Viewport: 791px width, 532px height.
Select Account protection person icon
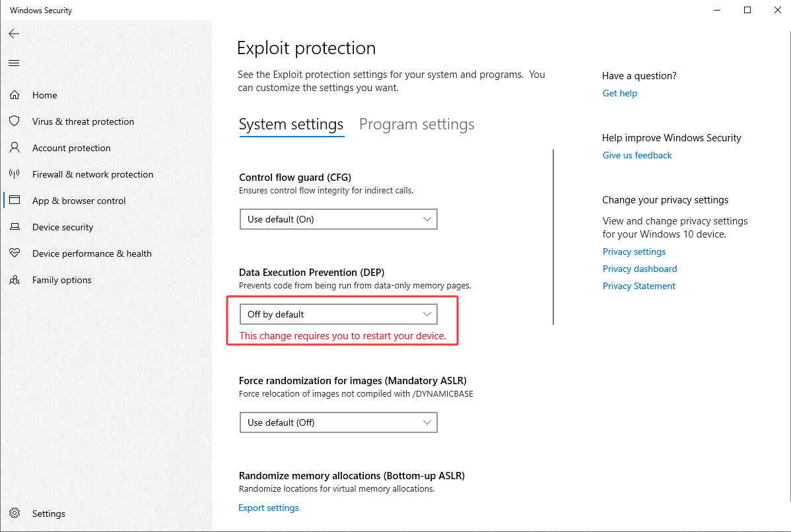coord(15,148)
